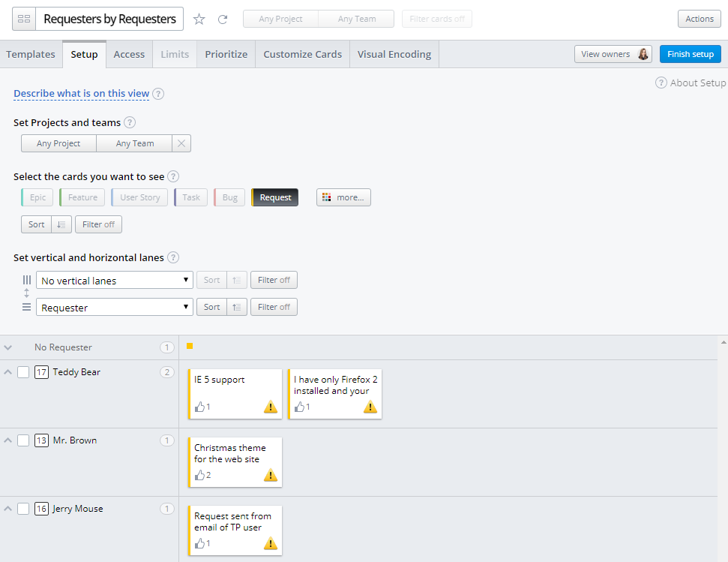The image size is (728, 562).
Task: Expand the No Requester lane
Action: (x=7, y=347)
